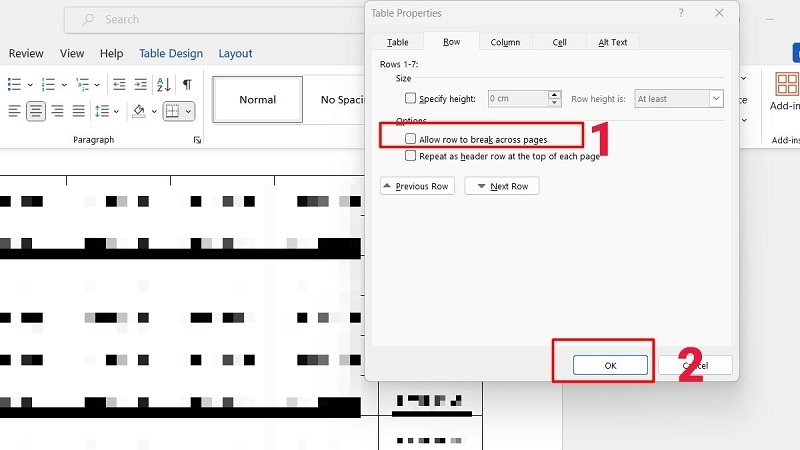Check the Specify height checkbox

[411, 98]
